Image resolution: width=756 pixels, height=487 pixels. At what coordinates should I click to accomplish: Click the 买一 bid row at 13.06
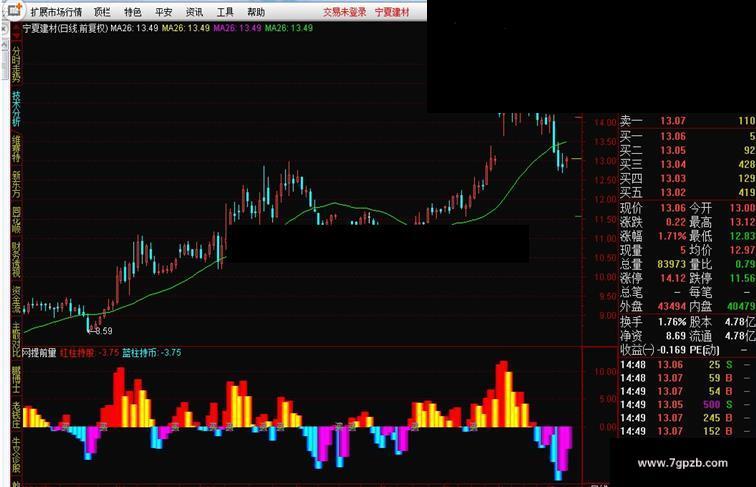click(688, 136)
